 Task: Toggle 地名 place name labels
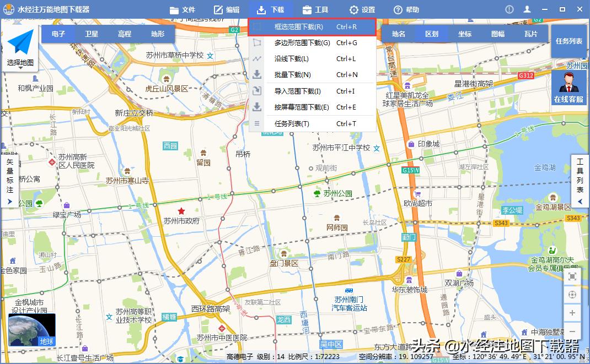coord(398,34)
